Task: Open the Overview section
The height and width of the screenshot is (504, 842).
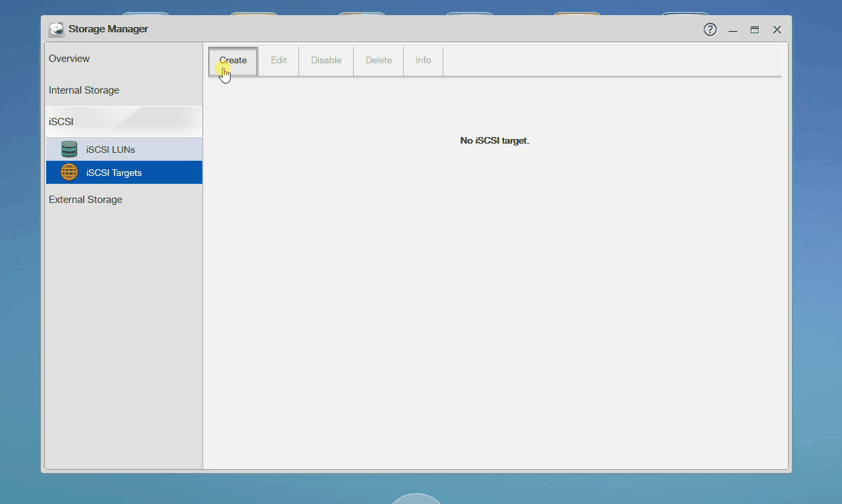Action: tap(124, 59)
